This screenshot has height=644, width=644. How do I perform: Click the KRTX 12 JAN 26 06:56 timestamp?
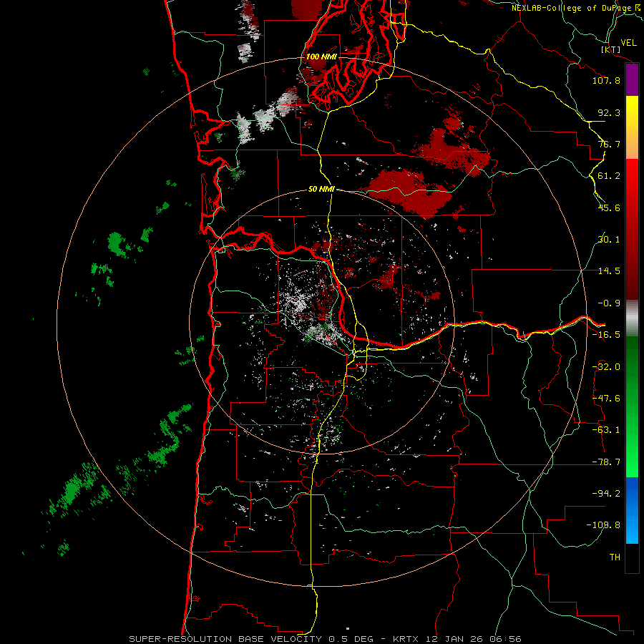click(x=457, y=639)
